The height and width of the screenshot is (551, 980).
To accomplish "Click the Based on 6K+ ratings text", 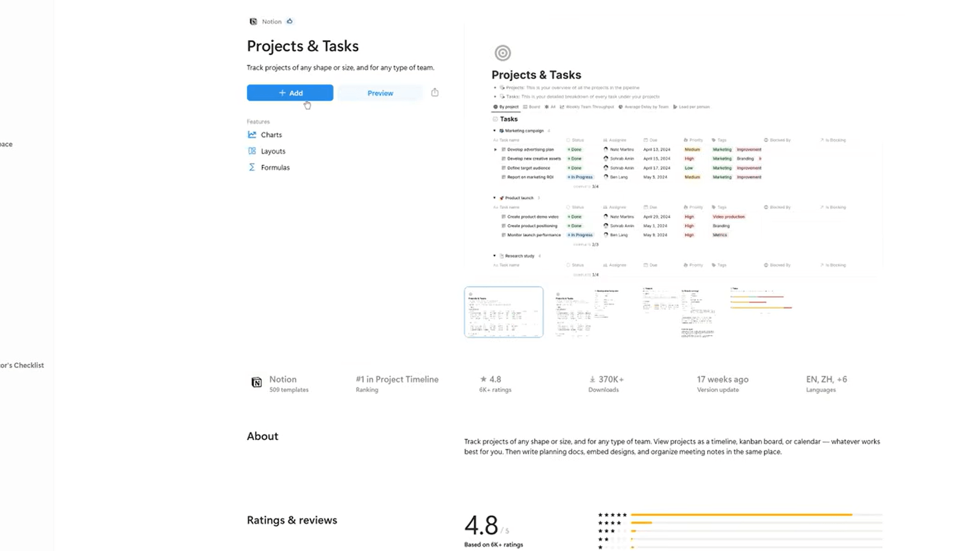I will [493, 545].
